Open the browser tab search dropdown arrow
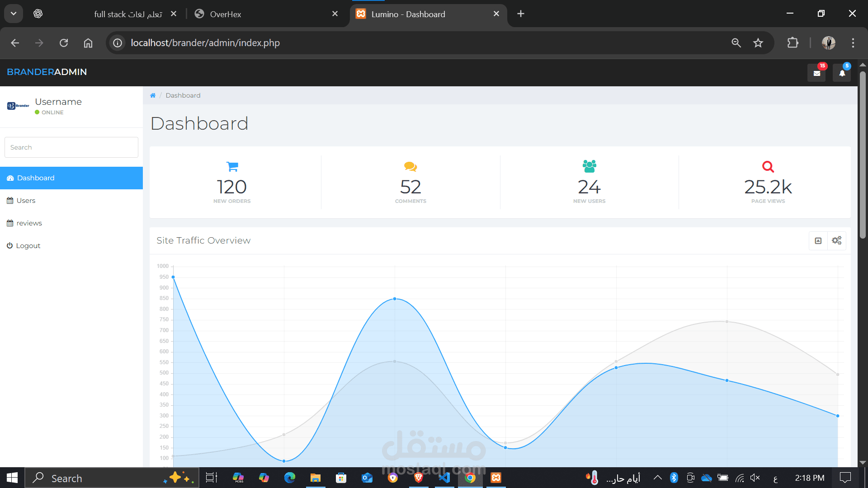 [x=14, y=14]
